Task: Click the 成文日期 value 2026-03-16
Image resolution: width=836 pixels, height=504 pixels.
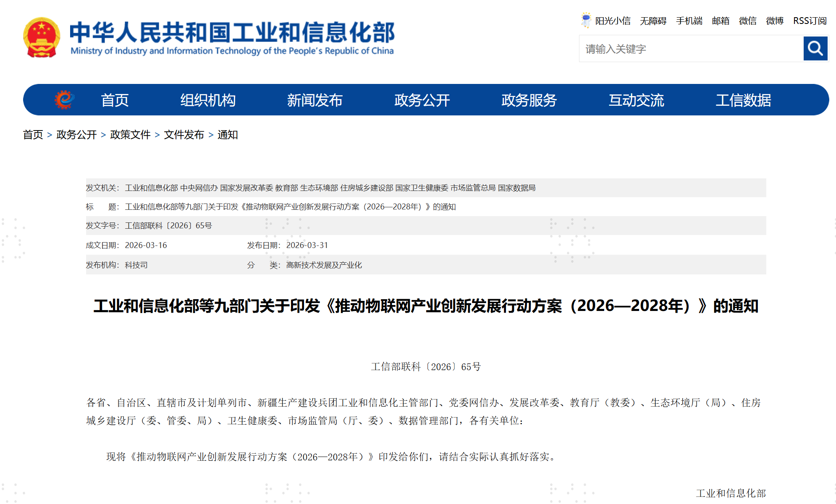Action: point(146,245)
